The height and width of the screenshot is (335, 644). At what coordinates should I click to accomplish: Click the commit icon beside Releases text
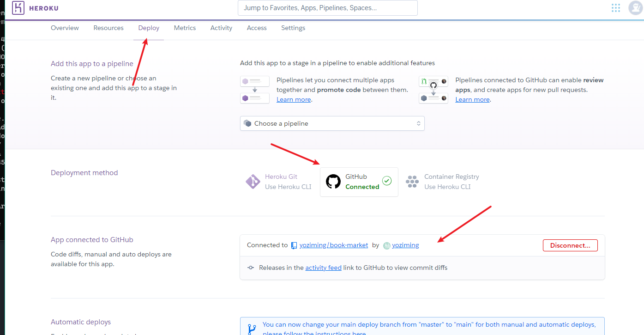[x=251, y=268]
